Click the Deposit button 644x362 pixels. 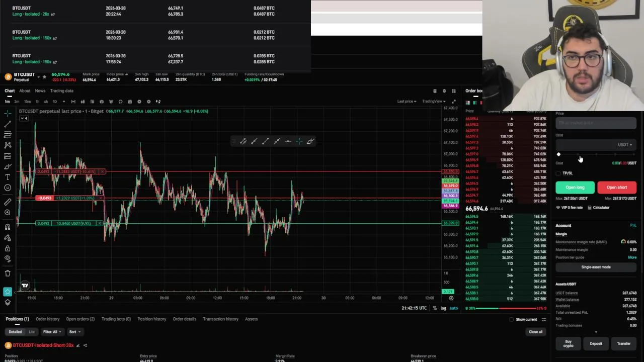point(596,344)
